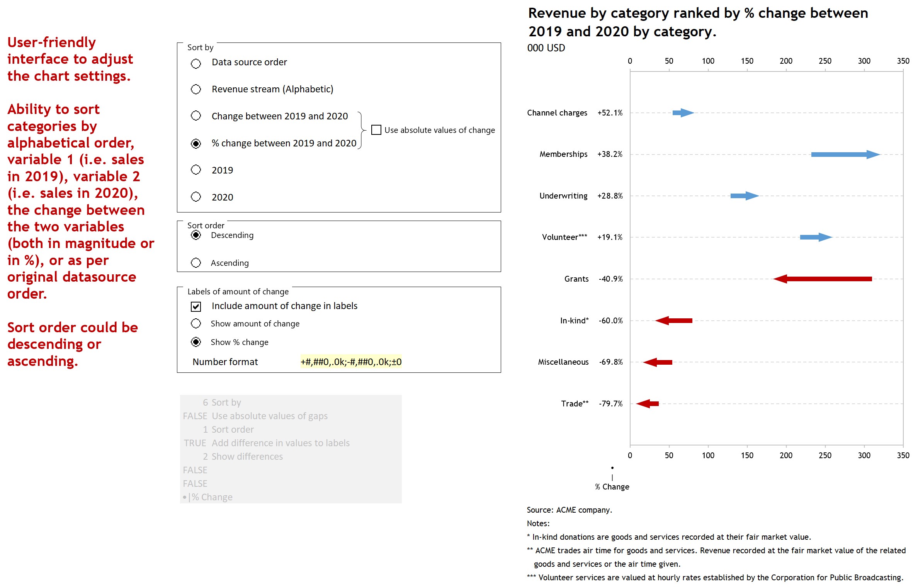Select the red Trade arrow
Image resolution: width=918 pixels, height=588 pixels.
[x=647, y=403]
